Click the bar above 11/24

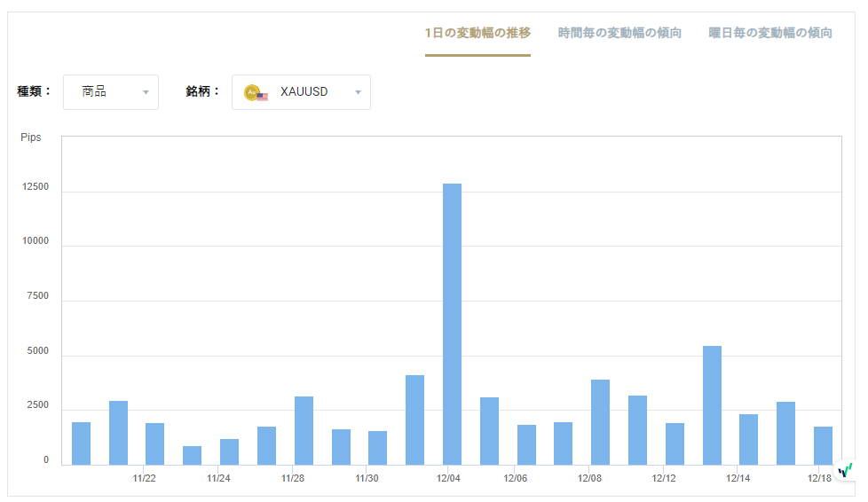[x=229, y=452]
